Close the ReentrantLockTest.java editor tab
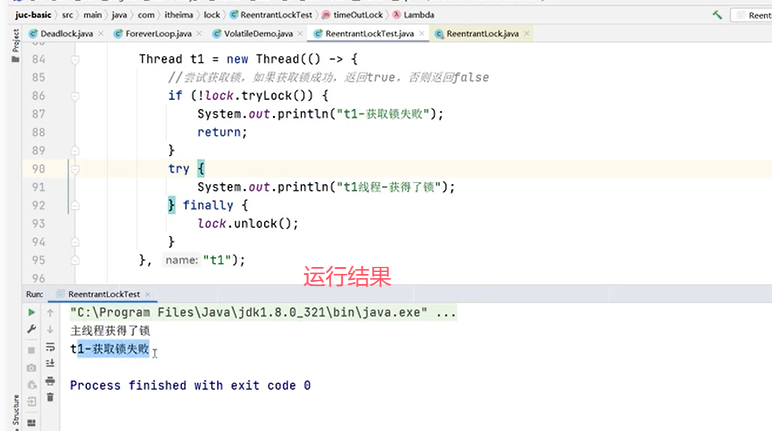Viewport: 772px width, 431px height. point(421,33)
